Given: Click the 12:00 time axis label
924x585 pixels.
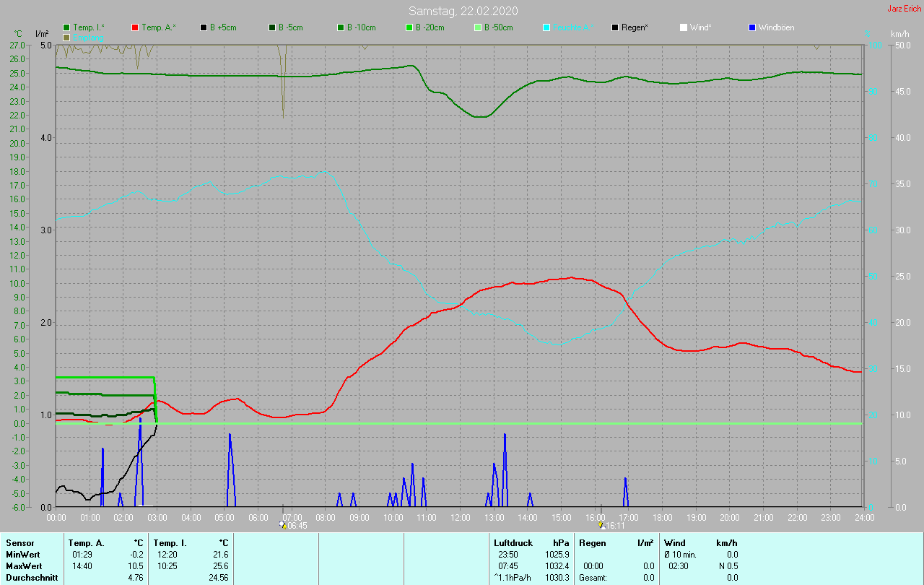Looking at the screenshot, I should (x=460, y=518).
